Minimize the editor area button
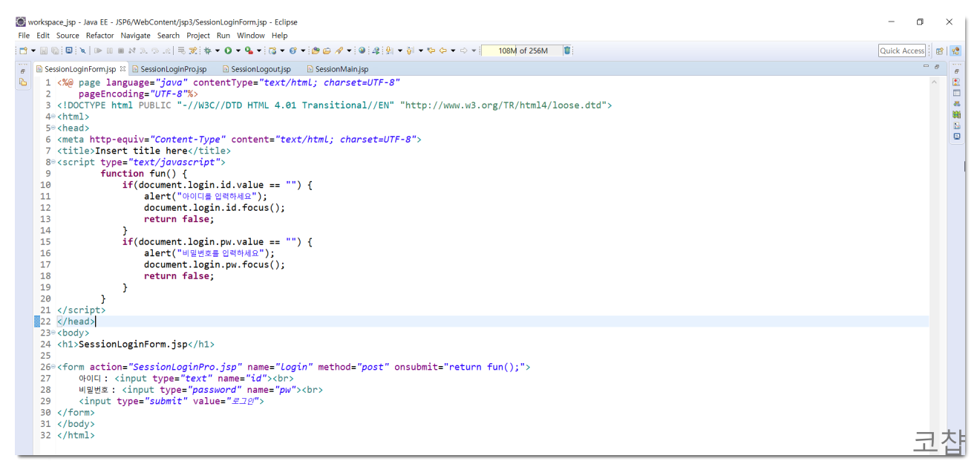Viewport: 980px width, 470px height. coord(926,67)
